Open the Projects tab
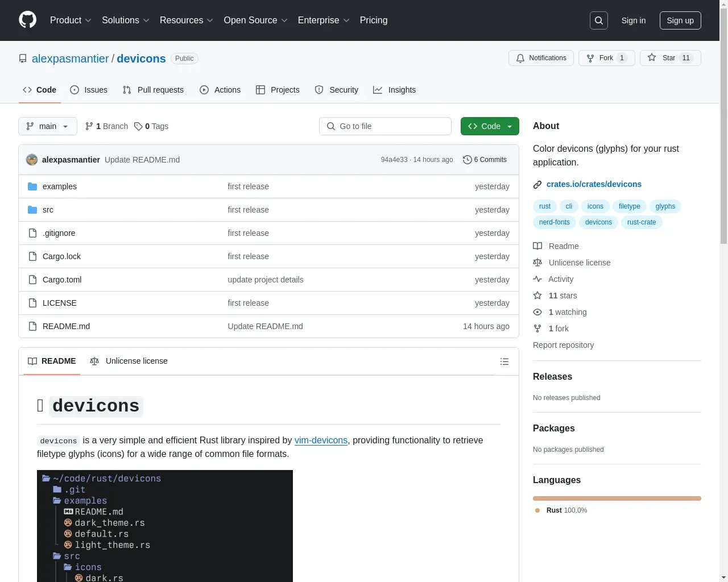Image resolution: width=728 pixels, height=582 pixels. click(x=278, y=90)
